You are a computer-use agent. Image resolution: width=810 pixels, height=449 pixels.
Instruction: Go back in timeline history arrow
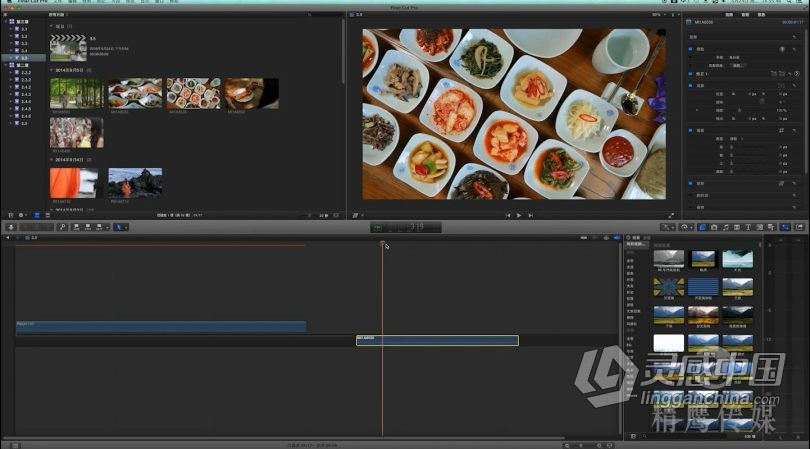7,238
